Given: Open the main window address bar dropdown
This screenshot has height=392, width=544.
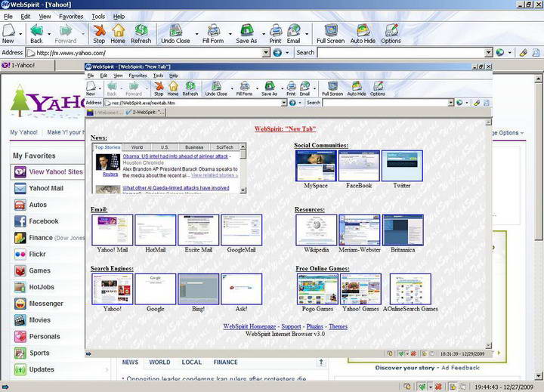Looking at the screenshot, I should 266,53.
